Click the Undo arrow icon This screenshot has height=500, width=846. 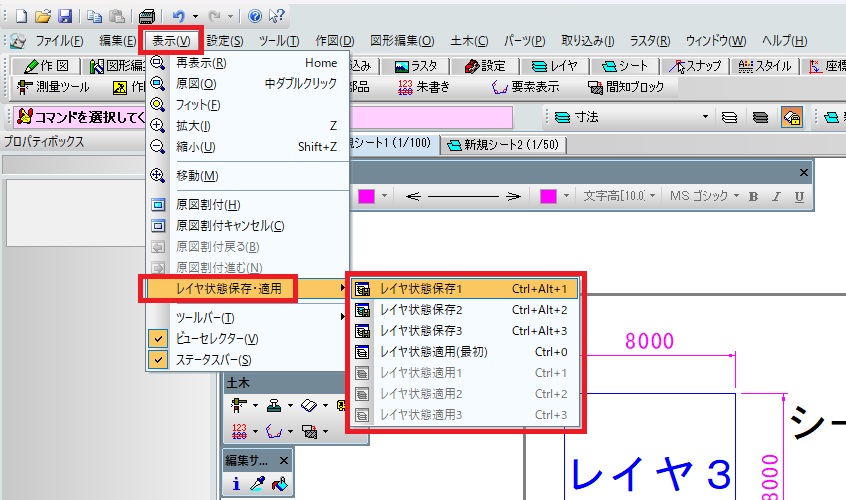[x=179, y=17]
